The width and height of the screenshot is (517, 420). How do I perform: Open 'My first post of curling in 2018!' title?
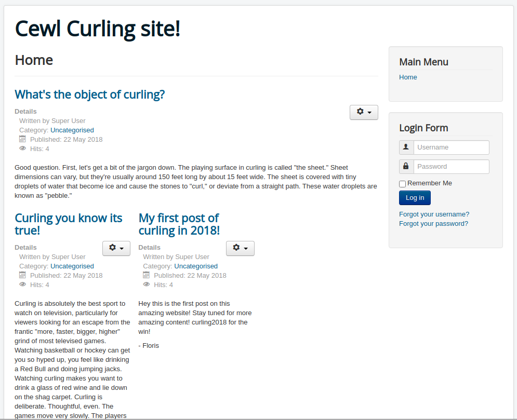179,224
